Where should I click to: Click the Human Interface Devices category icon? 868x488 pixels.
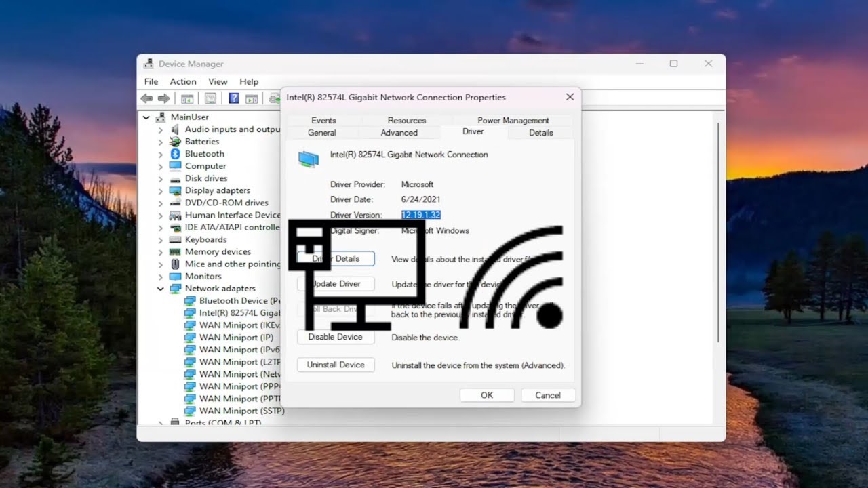tap(175, 215)
